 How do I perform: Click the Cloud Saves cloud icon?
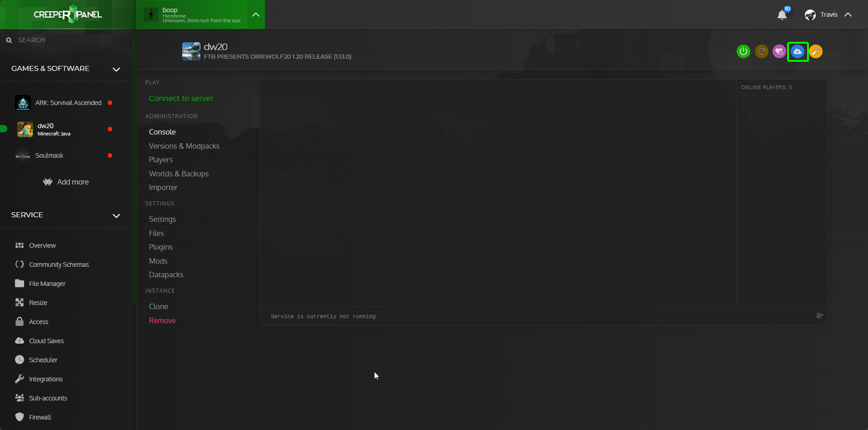pyautogui.click(x=20, y=341)
